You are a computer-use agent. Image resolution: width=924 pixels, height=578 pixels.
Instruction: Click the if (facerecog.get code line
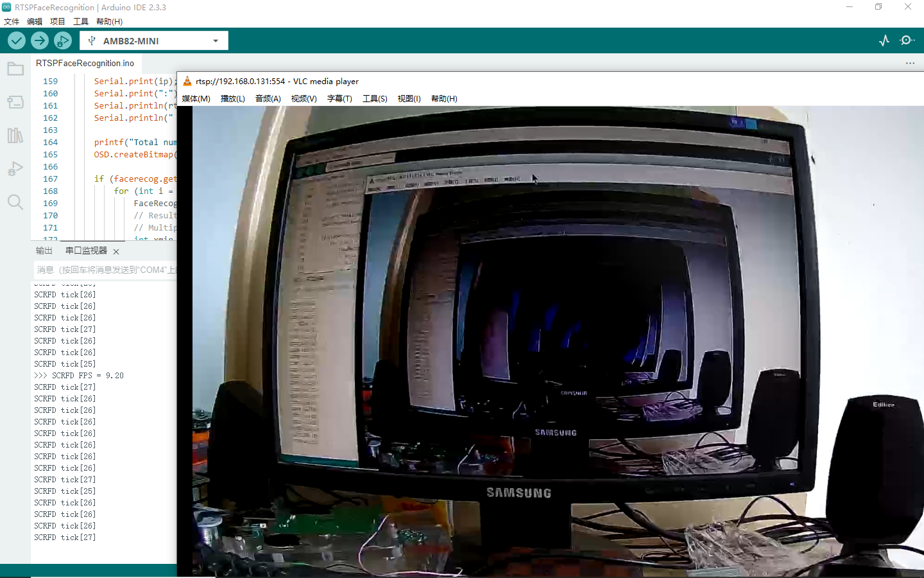(135, 179)
